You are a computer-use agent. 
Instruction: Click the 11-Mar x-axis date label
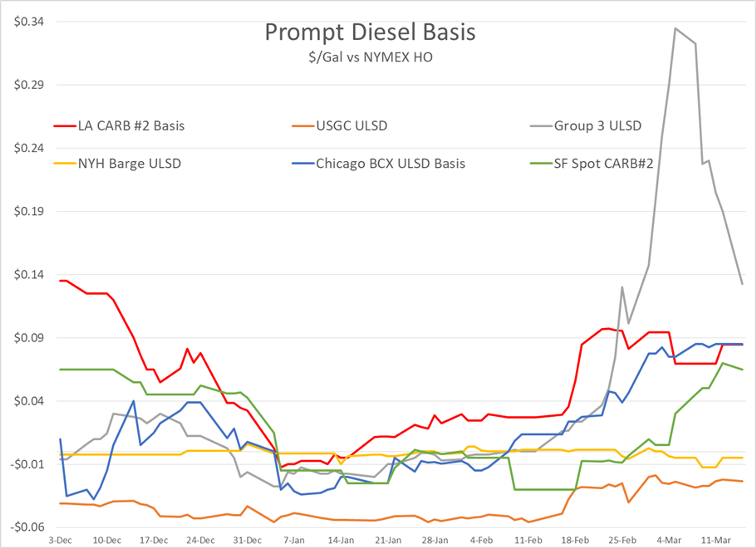coord(716,540)
